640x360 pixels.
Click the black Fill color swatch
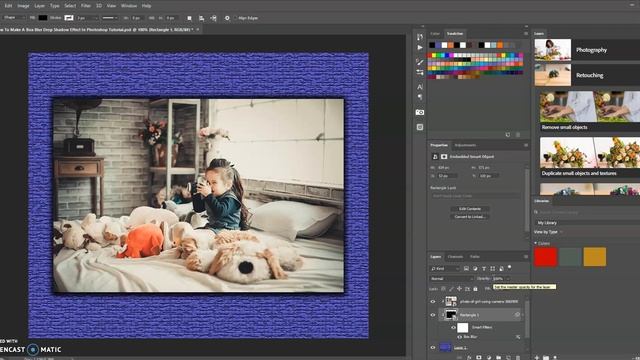pos(43,18)
